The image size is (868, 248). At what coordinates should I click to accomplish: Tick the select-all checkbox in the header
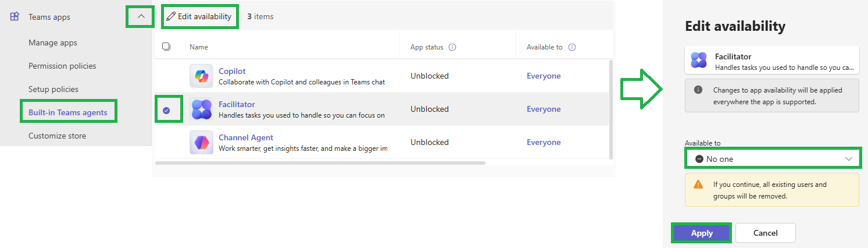[x=166, y=47]
